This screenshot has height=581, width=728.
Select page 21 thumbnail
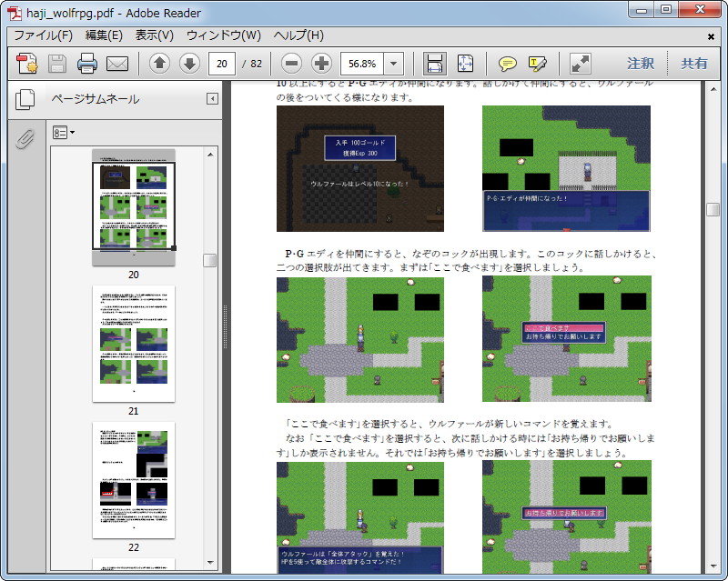(x=134, y=344)
